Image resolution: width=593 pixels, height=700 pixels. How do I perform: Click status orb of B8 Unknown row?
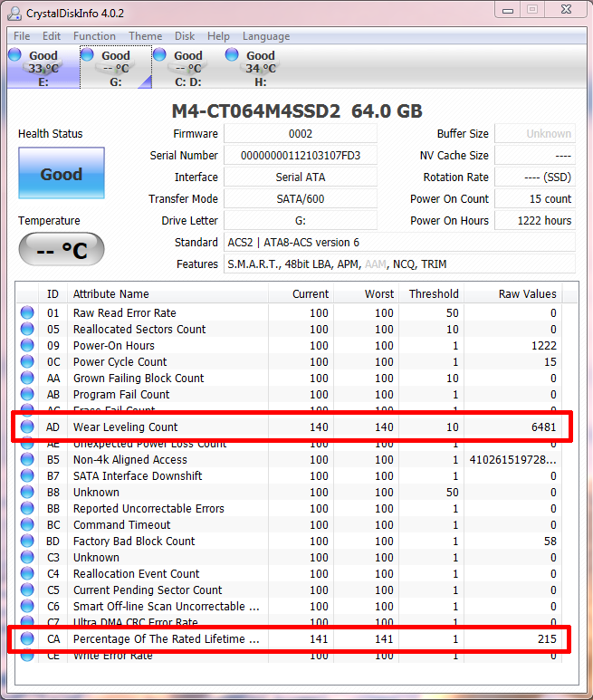coord(27,492)
